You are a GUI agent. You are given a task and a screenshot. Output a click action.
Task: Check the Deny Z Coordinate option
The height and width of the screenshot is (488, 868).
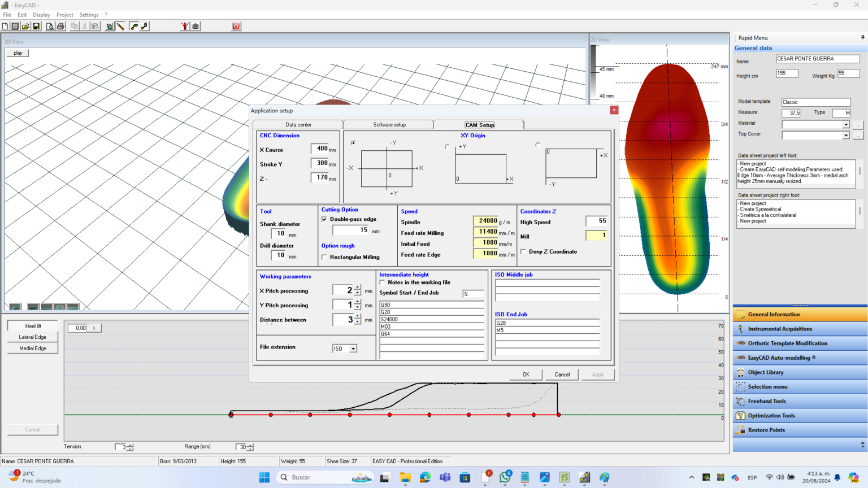coord(523,252)
